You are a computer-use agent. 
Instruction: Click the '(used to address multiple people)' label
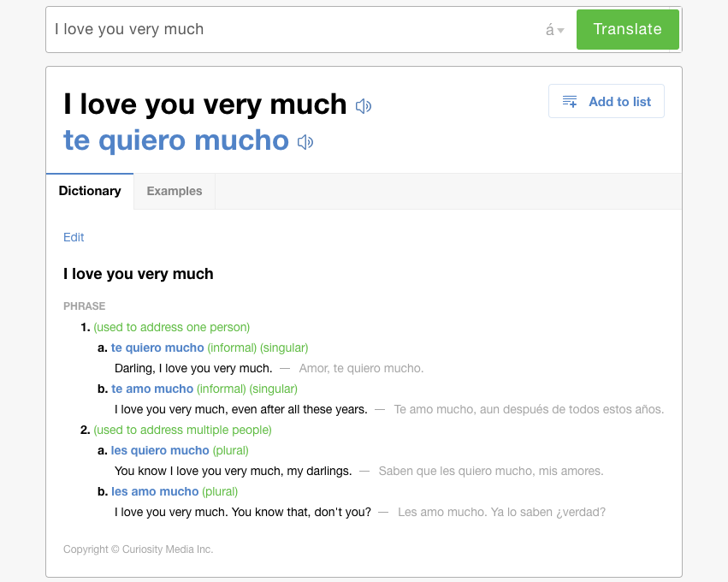click(182, 430)
